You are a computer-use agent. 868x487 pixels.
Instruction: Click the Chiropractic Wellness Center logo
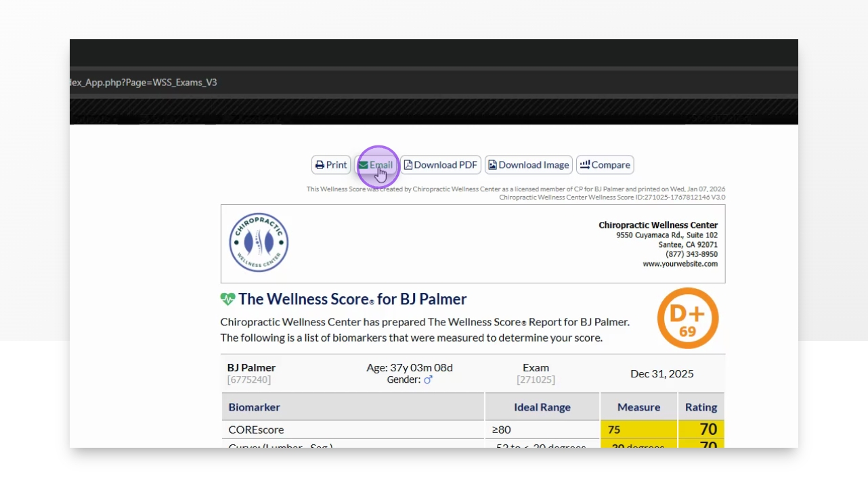259,243
